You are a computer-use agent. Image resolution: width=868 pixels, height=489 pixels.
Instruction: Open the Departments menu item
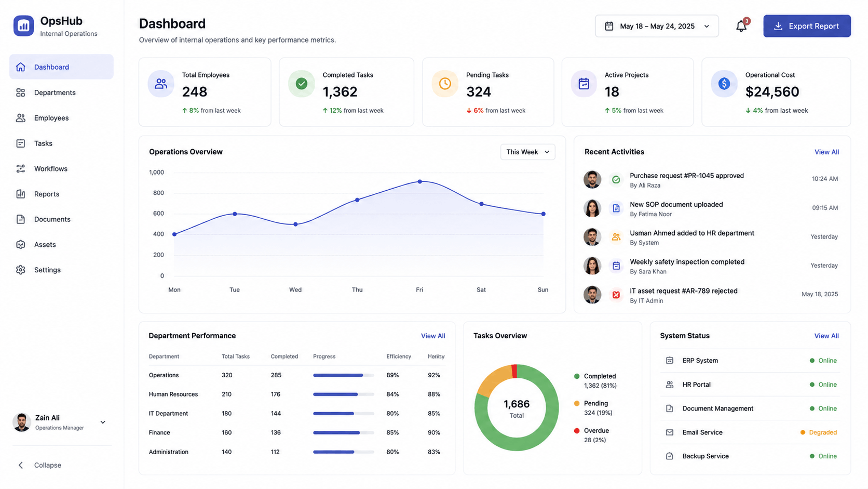tap(61, 92)
